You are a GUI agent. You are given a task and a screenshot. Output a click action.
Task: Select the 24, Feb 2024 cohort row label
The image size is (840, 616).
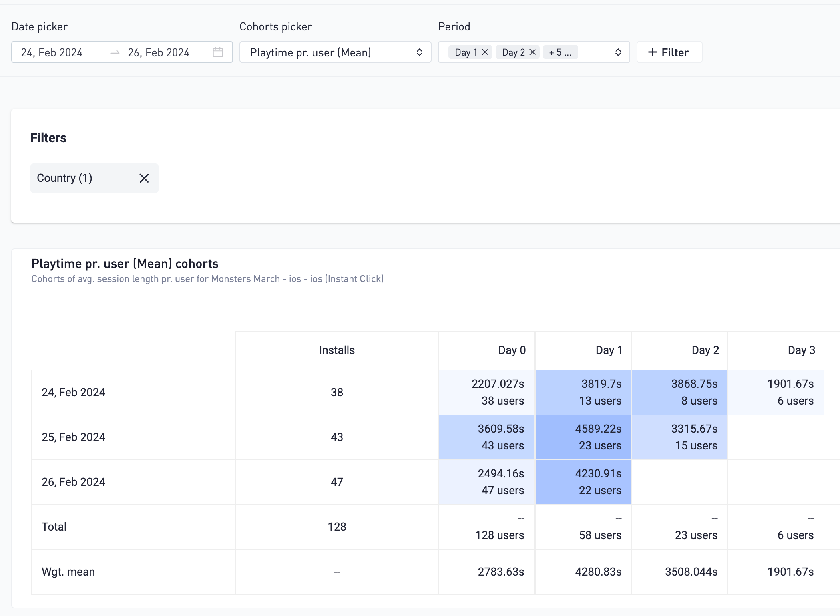pos(74,393)
